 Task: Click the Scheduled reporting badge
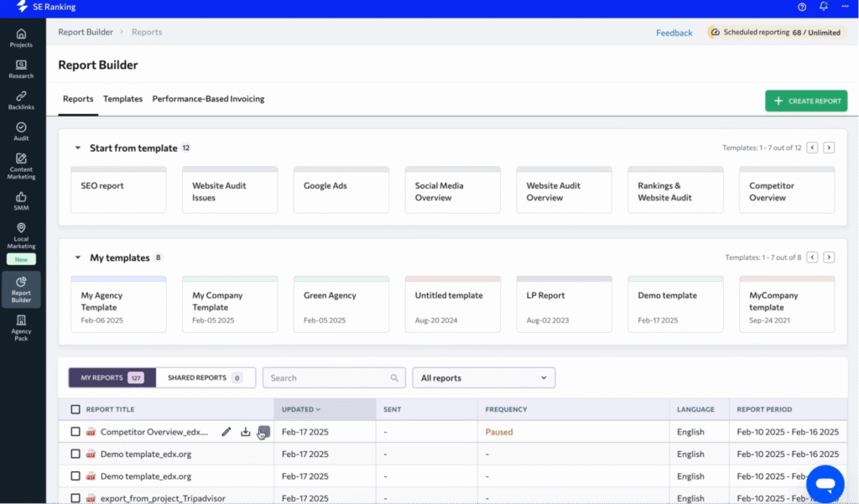point(776,33)
